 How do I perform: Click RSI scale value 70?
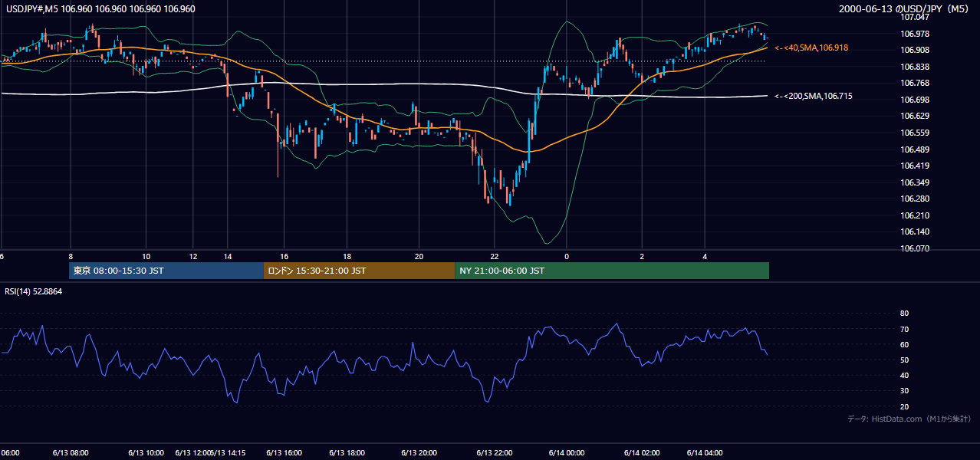point(905,329)
